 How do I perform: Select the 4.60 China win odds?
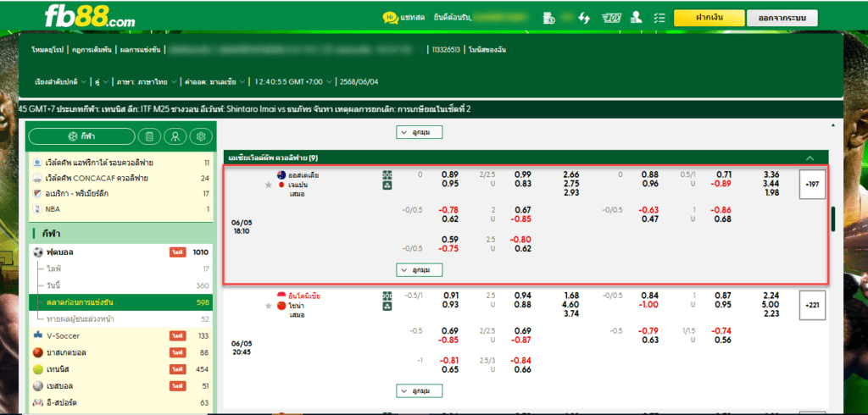[570, 305]
